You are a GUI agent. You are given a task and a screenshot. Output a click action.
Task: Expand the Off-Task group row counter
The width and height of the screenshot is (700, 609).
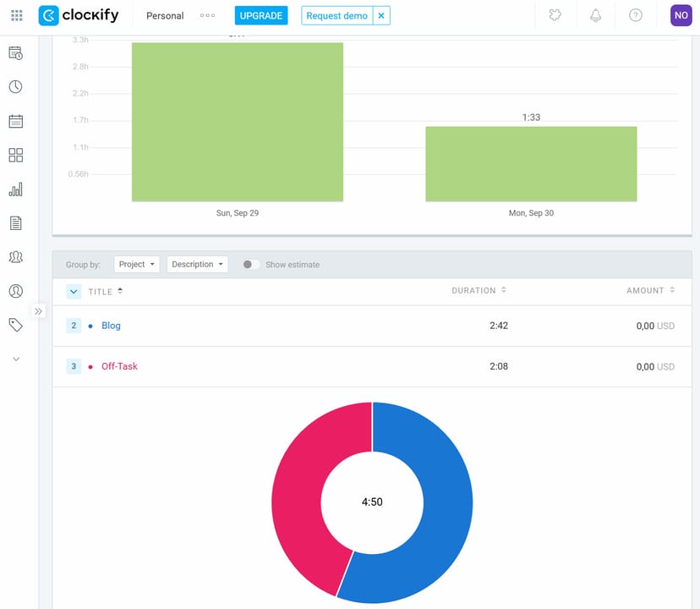point(74,366)
